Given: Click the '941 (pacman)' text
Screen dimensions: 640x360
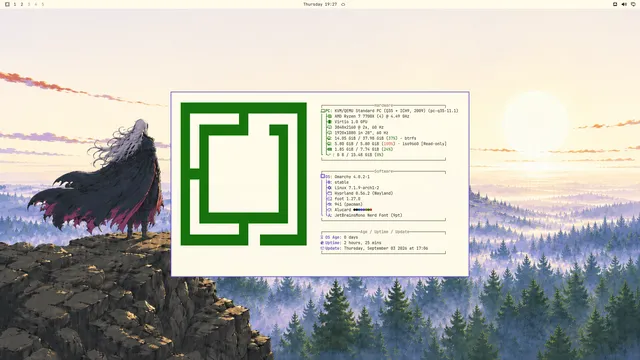Looking at the screenshot, I should [349, 204].
